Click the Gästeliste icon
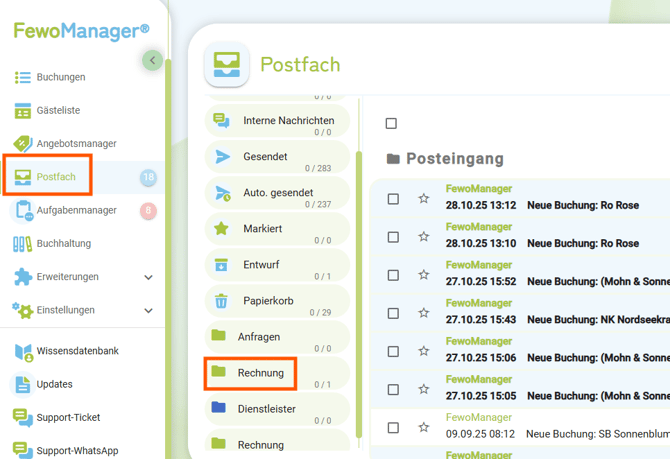 pos(23,111)
